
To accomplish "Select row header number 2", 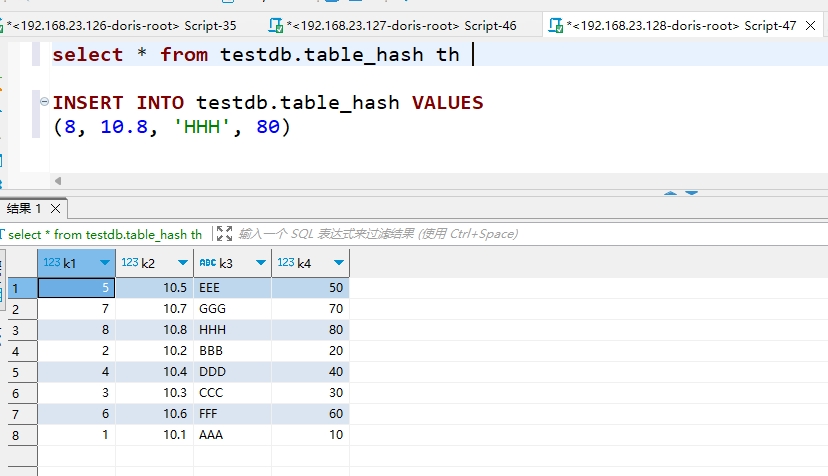I will (22, 309).
